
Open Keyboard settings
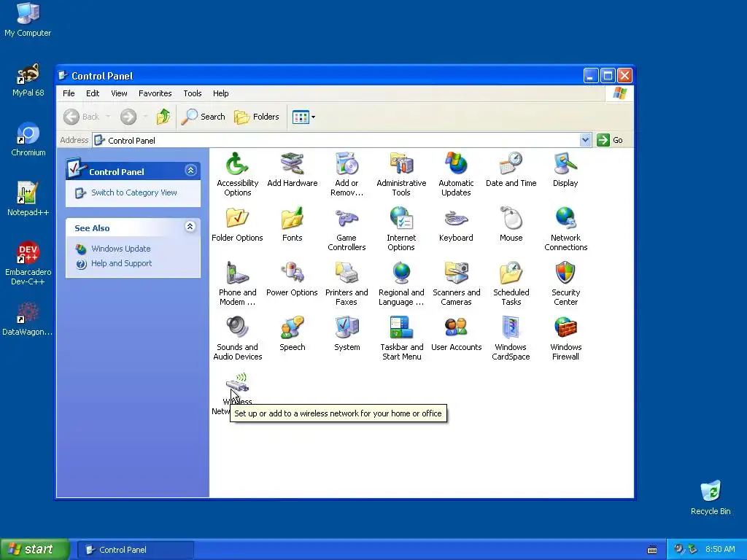(x=456, y=225)
